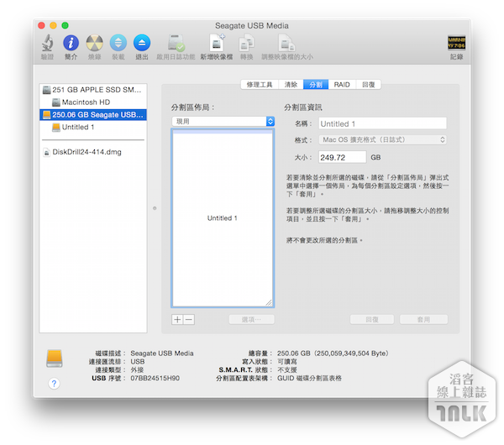Open the partition layout 現用 dropdown
The height and width of the screenshot is (445, 504).
click(x=223, y=122)
